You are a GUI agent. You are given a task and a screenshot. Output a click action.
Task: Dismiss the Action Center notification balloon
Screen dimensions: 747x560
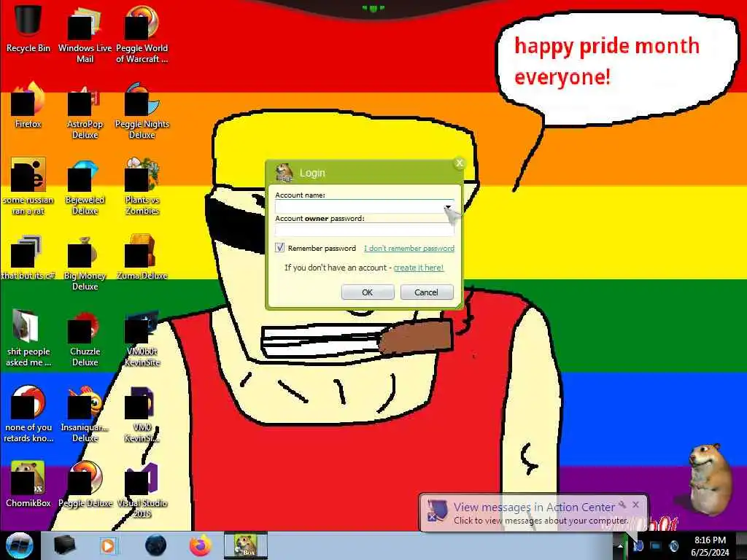(x=636, y=505)
